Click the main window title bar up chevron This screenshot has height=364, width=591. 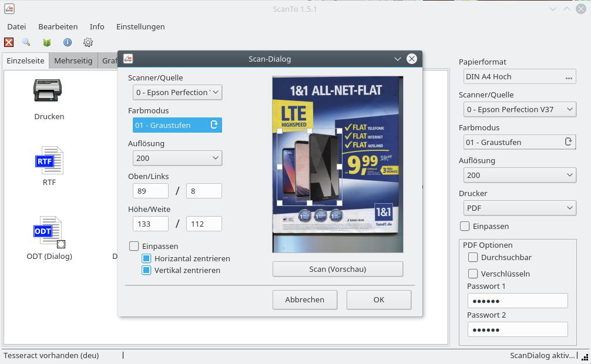click(567, 9)
